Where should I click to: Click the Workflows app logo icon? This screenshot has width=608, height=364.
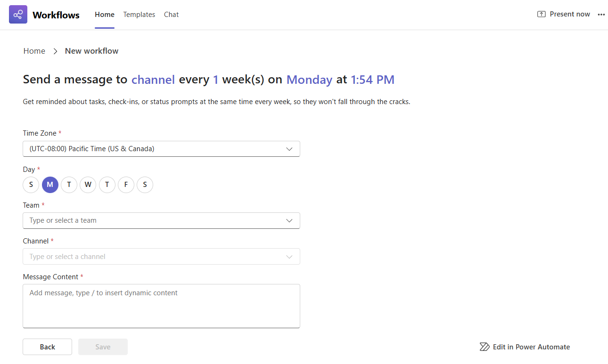pos(18,15)
